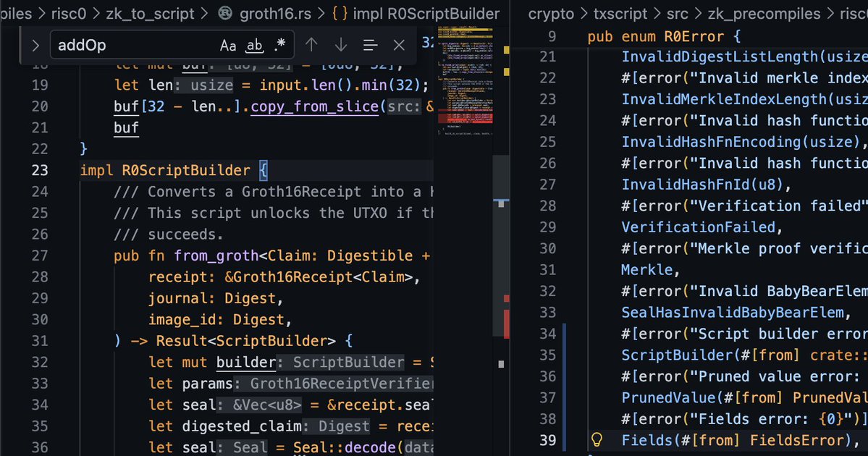
Task: Open txscript breadcrumb in right editor
Action: point(620,13)
